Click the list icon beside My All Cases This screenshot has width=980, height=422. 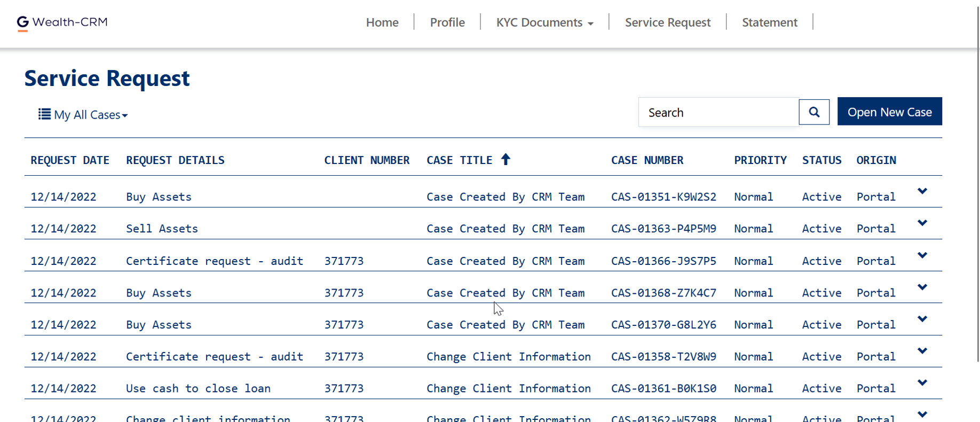pyautogui.click(x=44, y=114)
